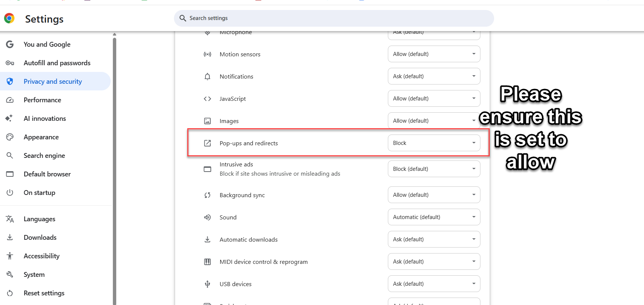The height and width of the screenshot is (305, 644).
Task: Select Search engine in the sidebar
Action: (55, 156)
